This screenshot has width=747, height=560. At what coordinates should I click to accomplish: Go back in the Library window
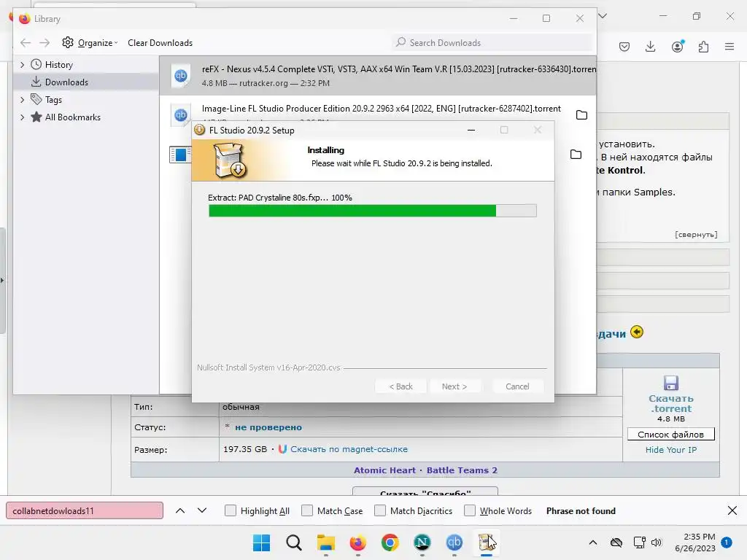(x=26, y=43)
